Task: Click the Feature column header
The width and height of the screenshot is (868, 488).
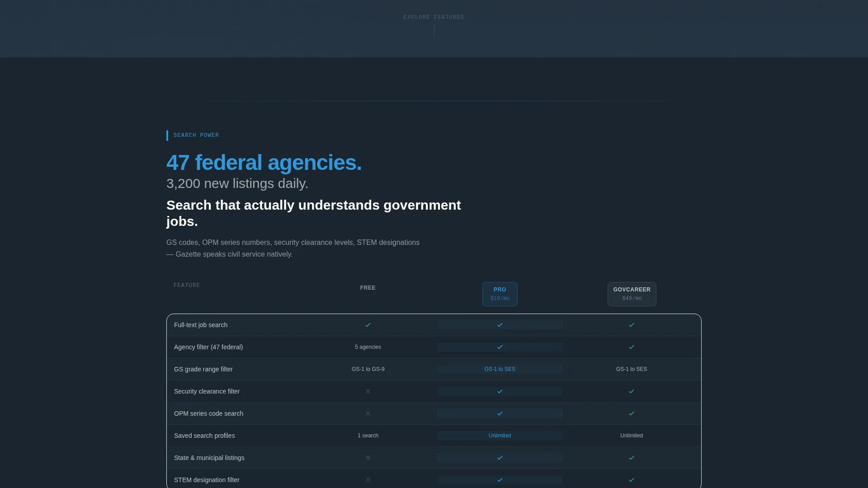Action: tap(187, 285)
